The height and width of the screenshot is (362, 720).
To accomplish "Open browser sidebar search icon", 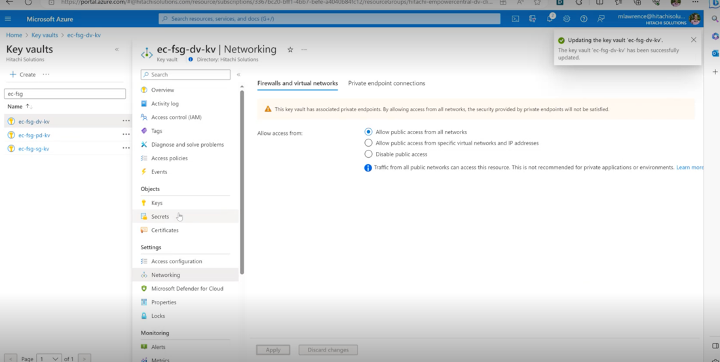I will tap(715, 19).
